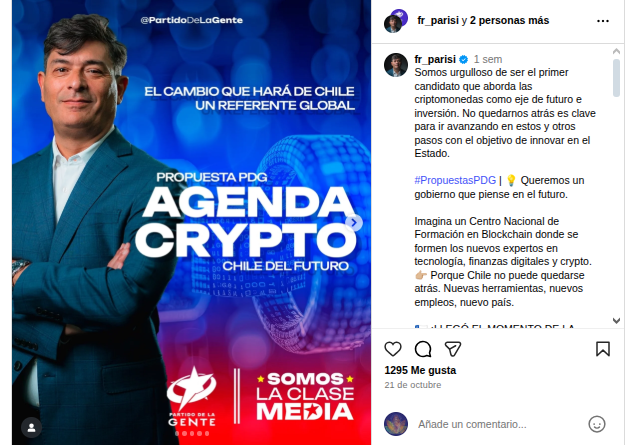
Task: Click the caption scrollbar down arrow
Action: pyautogui.click(x=616, y=320)
